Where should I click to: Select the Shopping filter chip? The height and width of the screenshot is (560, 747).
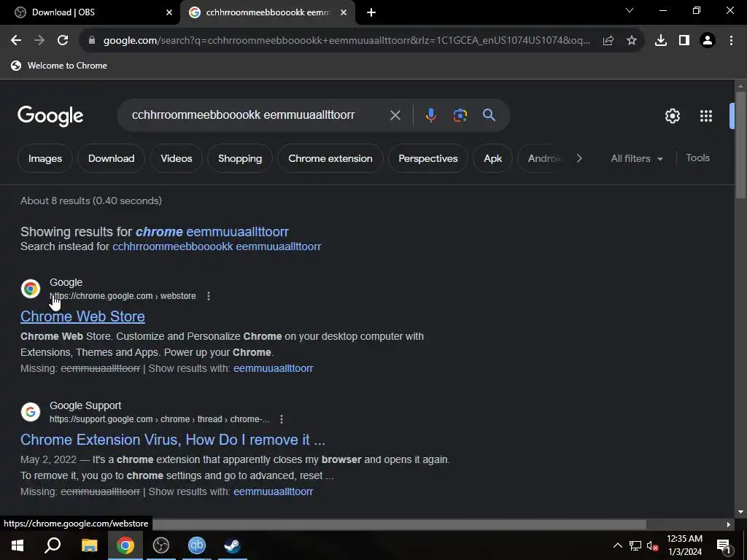click(x=240, y=158)
